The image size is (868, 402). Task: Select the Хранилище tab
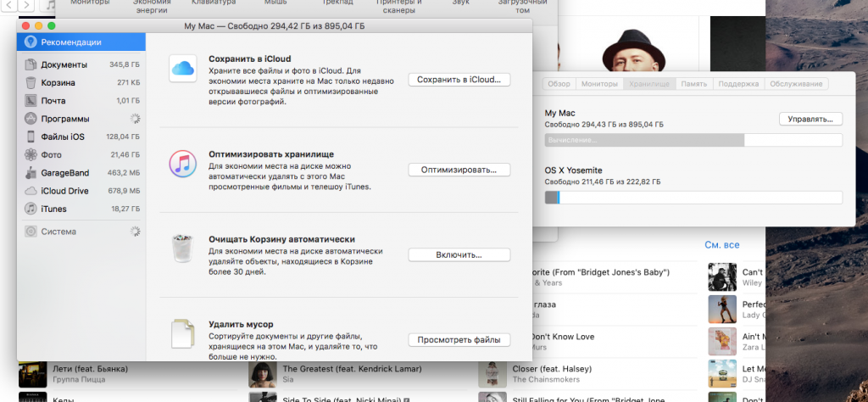648,84
